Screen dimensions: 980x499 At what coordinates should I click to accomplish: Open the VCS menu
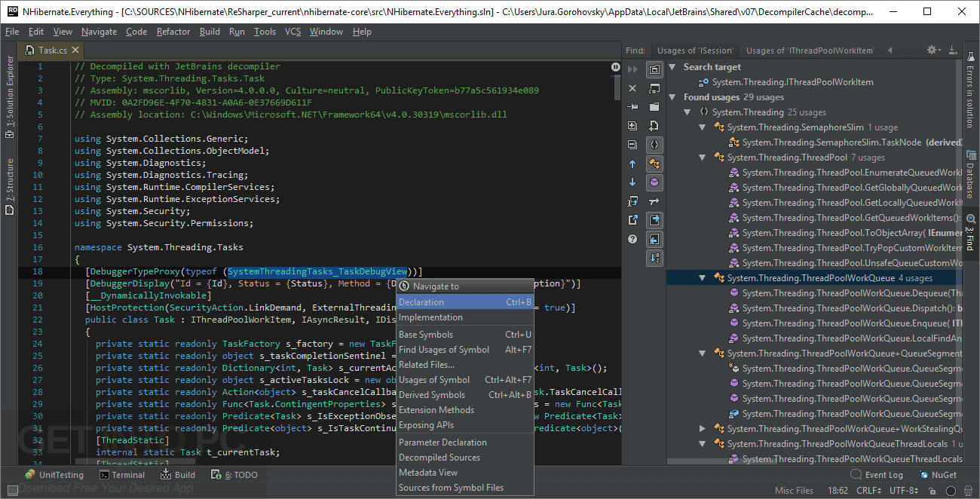292,32
